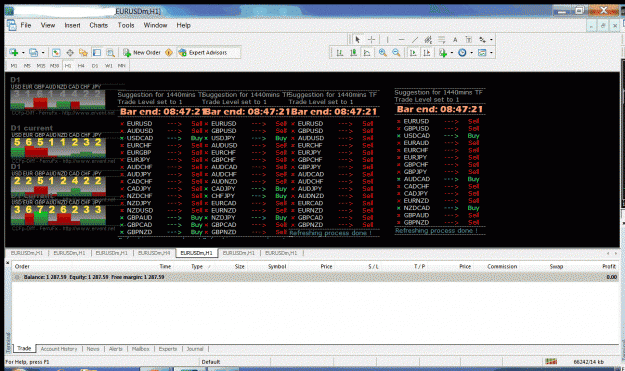Select the text label tool
This screenshot has height=371, width=625.
pos(469,39)
